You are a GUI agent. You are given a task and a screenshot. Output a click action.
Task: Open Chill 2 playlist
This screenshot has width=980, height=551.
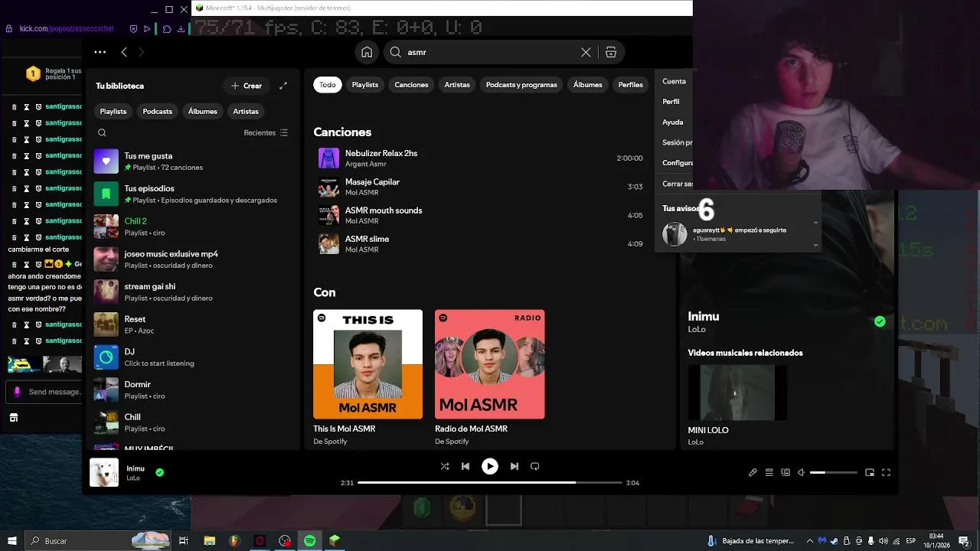click(191, 227)
